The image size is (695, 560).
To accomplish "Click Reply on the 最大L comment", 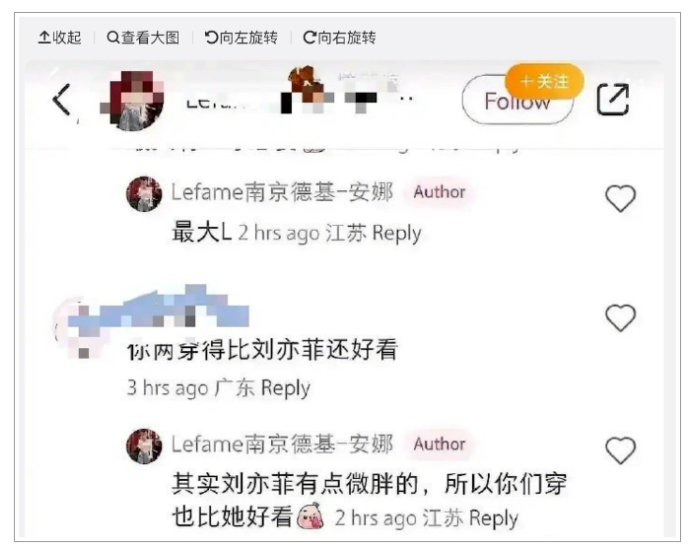I will (397, 234).
